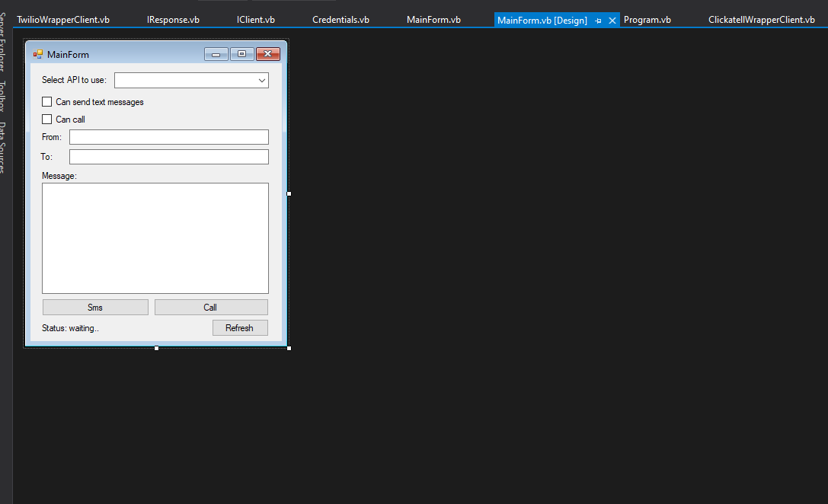Click the red close button on MainForm
This screenshot has height=504, width=828.
click(x=267, y=54)
